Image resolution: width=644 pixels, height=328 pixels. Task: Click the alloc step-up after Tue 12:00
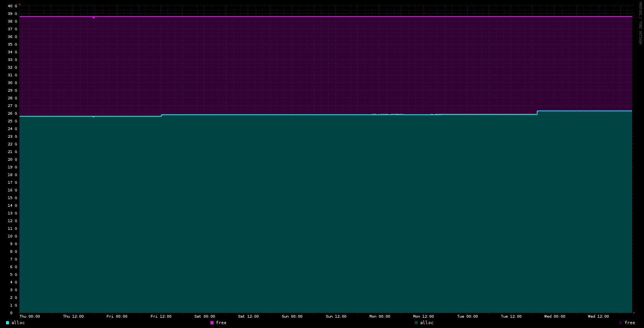pos(537,112)
